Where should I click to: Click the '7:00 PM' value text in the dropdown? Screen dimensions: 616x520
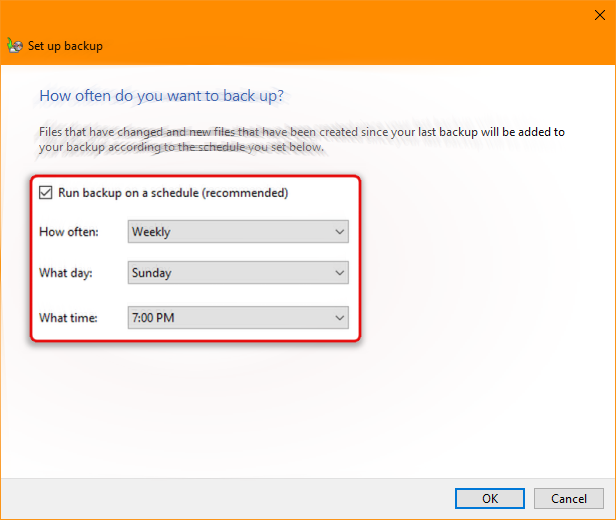[x=155, y=318]
